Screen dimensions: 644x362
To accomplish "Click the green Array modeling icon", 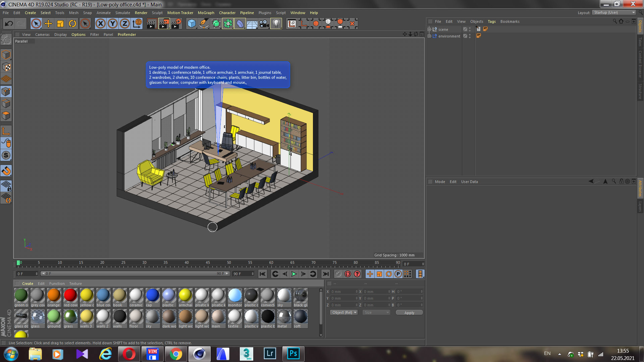I will click(228, 23).
